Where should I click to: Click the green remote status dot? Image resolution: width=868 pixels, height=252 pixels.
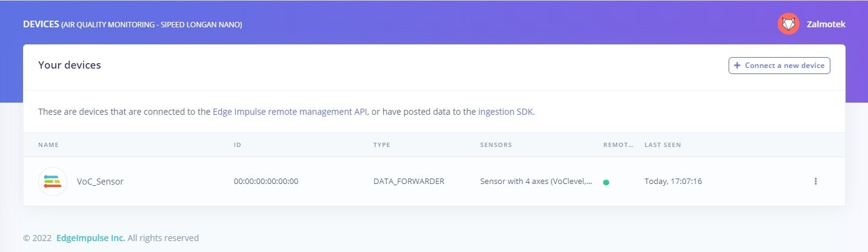coord(606,182)
